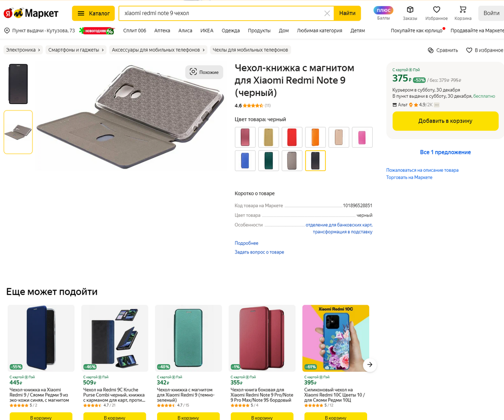
Task: Select the red case color
Action: [292, 137]
